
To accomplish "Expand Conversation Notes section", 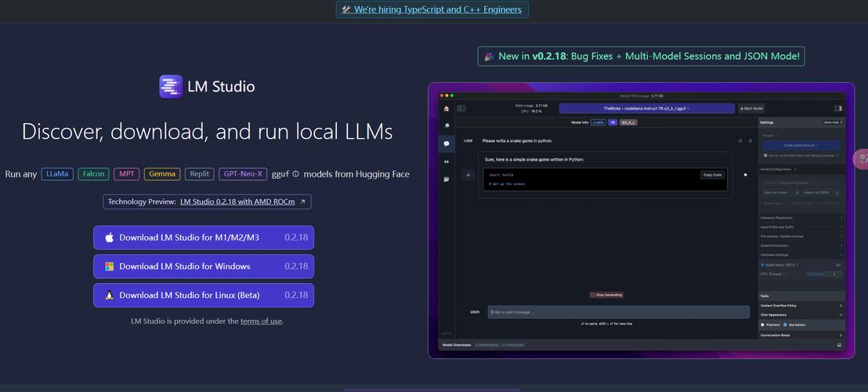I will point(801,335).
